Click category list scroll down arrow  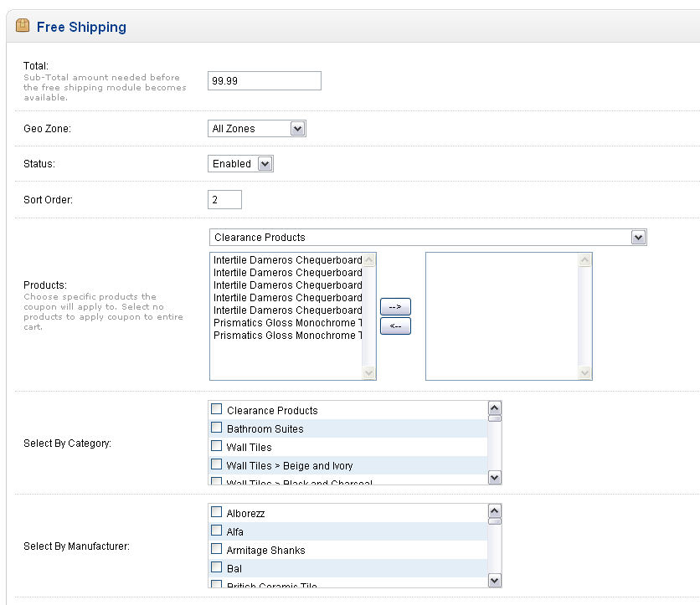point(495,478)
